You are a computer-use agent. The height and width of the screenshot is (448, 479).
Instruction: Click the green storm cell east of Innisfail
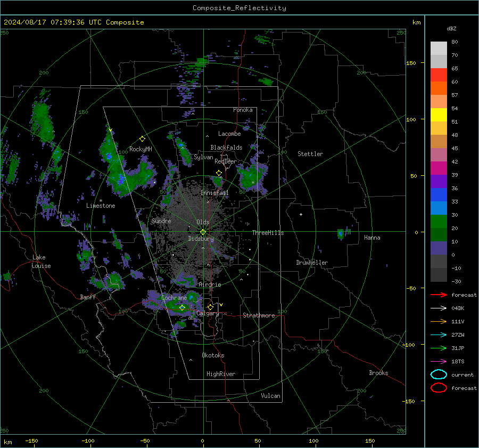pyautogui.click(x=252, y=178)
